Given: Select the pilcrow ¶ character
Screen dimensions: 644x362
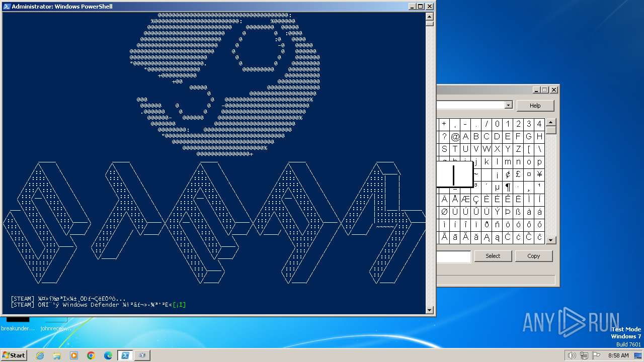Looking at the screenshot, I should (508, 187).
